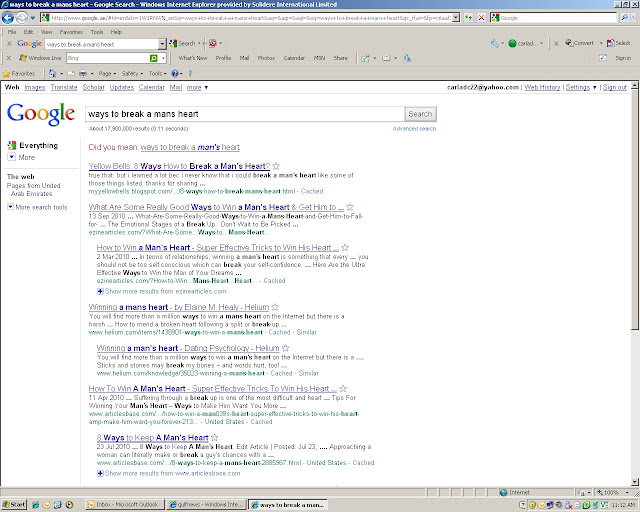Click the zoom level 100% control in status bar
Screen dimensions: 640x512
tap(613, 492)
